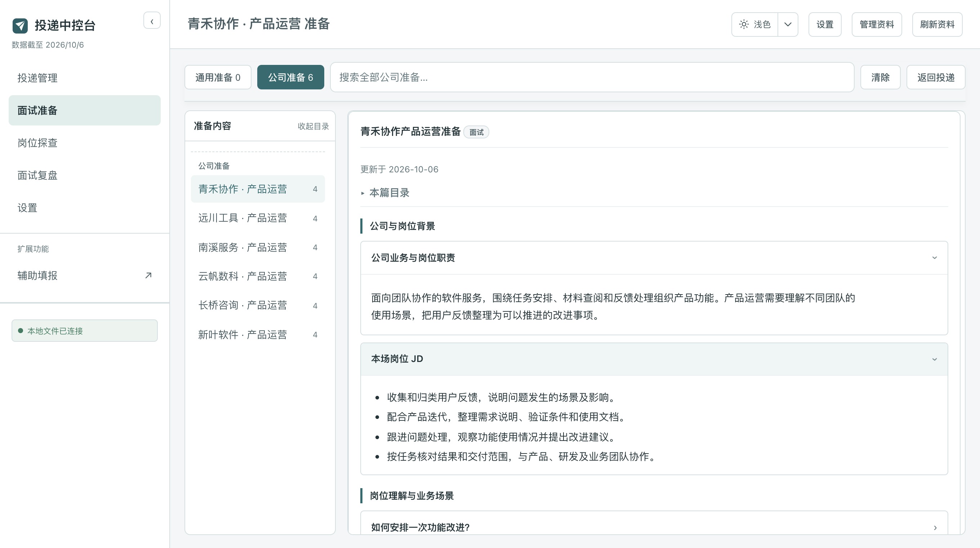Select 面试准备 in the sidebar
The width and height of the screenshot is (980, 548).
click(84, 110)
